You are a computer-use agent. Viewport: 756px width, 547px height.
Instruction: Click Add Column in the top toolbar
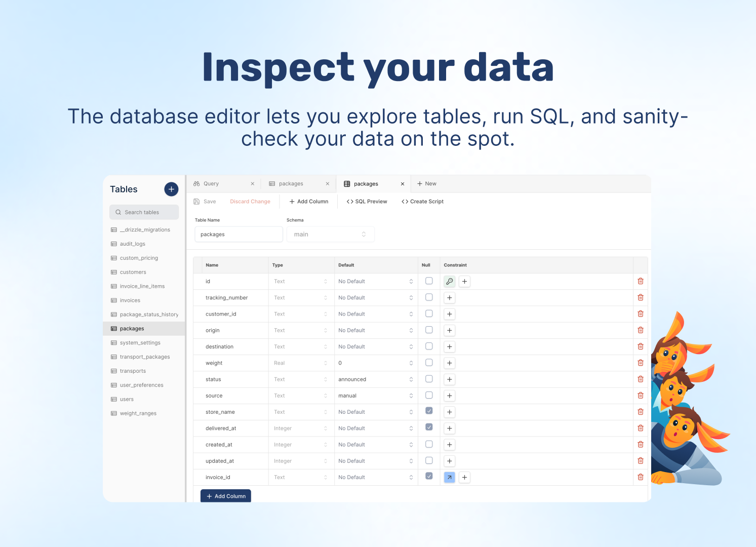[309, 202]
